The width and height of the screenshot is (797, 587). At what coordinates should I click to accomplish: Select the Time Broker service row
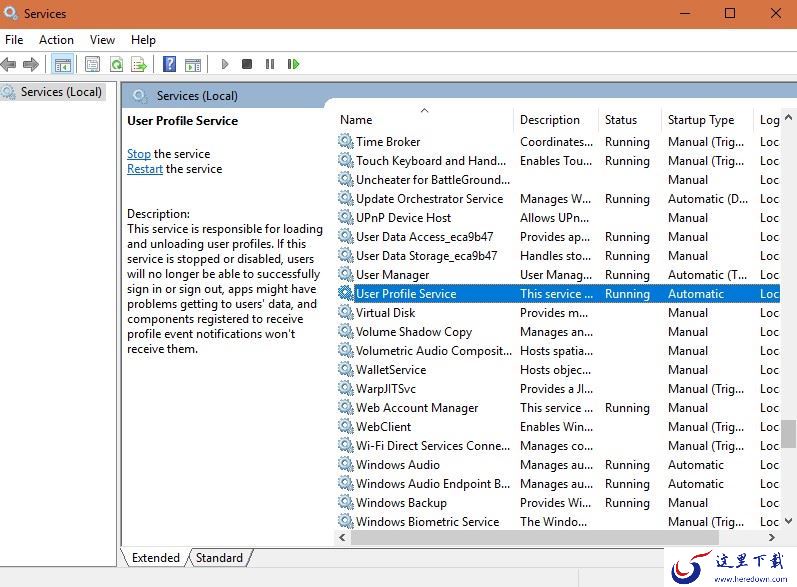[x=558, y=141]
